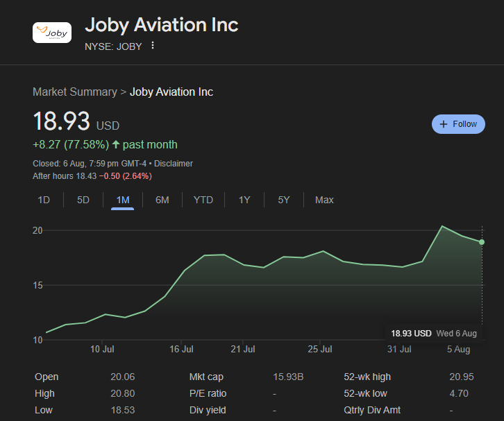Click the 52-wk low value 4.70

click(x=459, y=393)
